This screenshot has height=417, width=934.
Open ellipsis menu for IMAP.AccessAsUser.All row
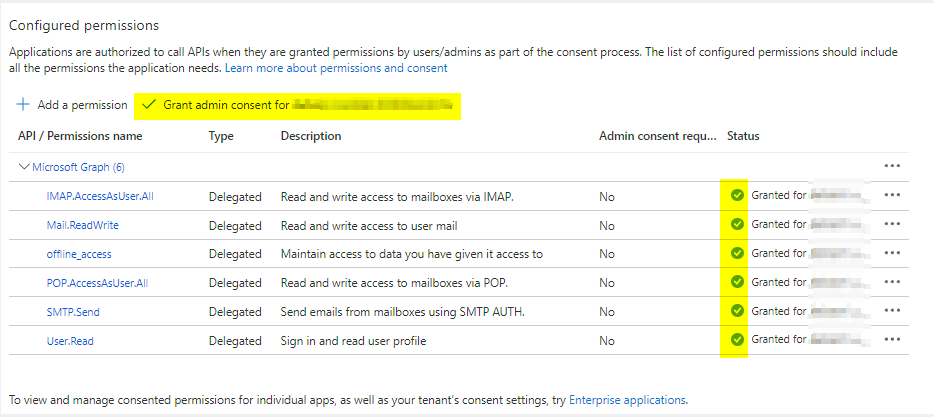coord(892,196)
